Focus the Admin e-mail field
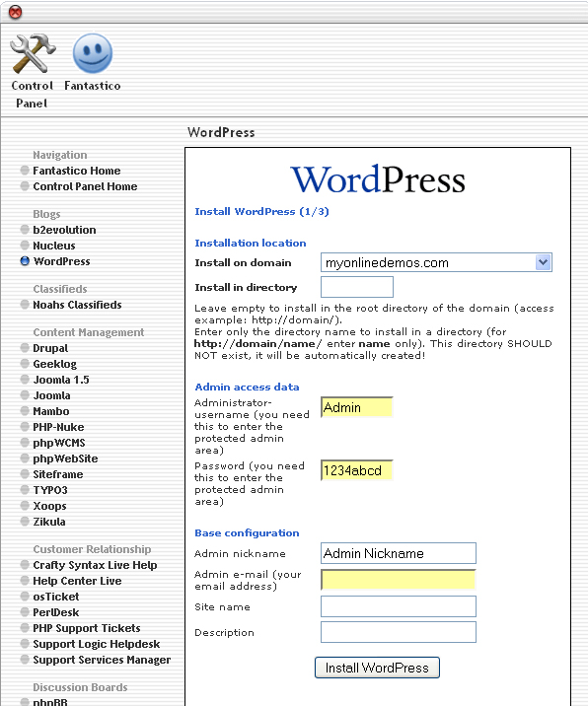This screenshot has width=588, height=706. (x=399, y=580)
